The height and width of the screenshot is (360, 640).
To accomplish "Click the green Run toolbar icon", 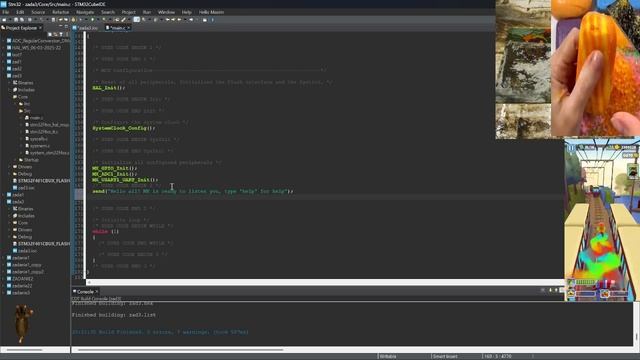I will (92, 20).
